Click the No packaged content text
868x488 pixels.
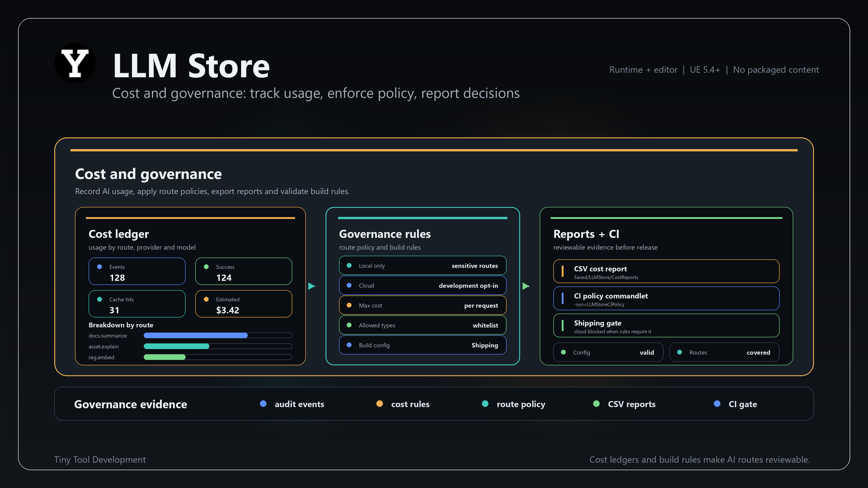[776, 70]
